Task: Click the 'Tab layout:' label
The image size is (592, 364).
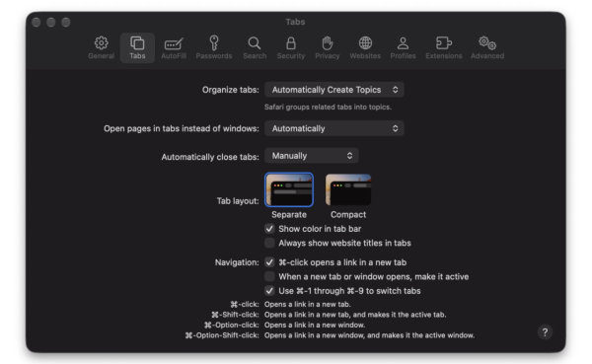Action: point(238,201)
